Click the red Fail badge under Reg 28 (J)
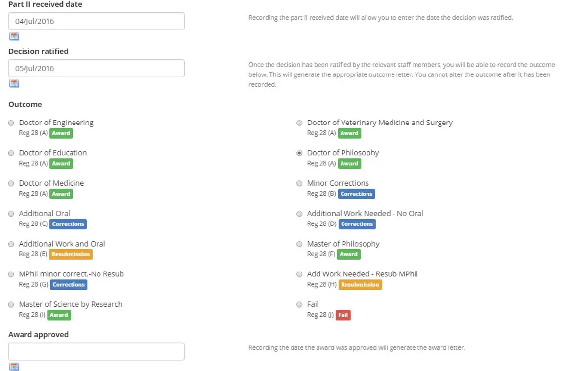588x371 pixels. click(x=343, y=315)
